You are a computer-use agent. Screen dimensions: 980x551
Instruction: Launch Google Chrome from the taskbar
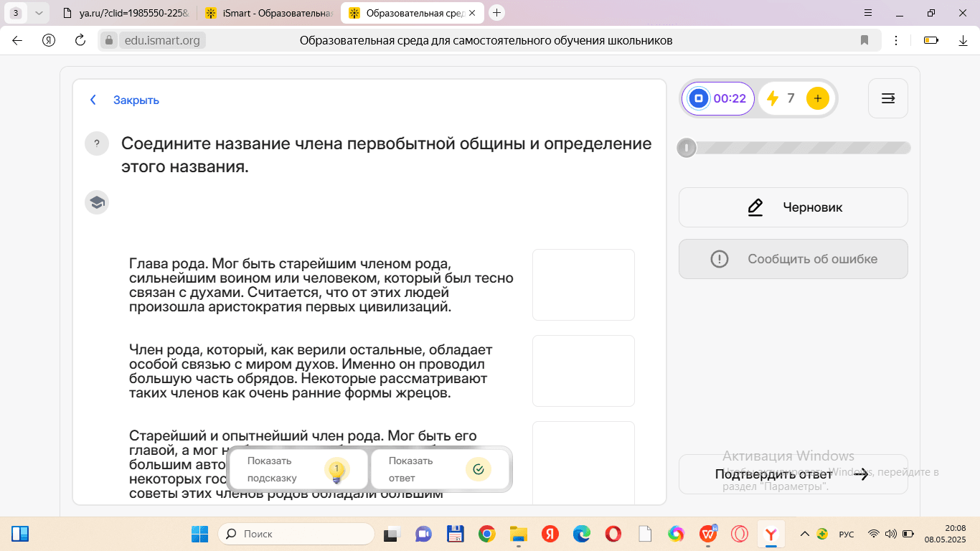click(x=486, y=534)
